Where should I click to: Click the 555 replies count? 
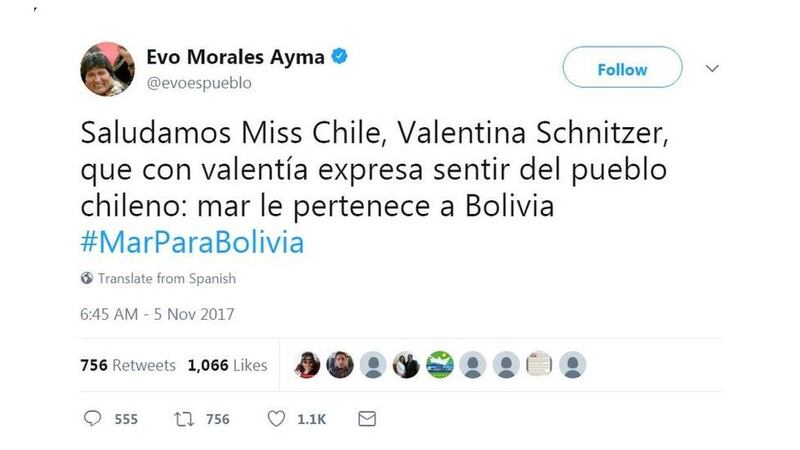[x=126, y=419]
